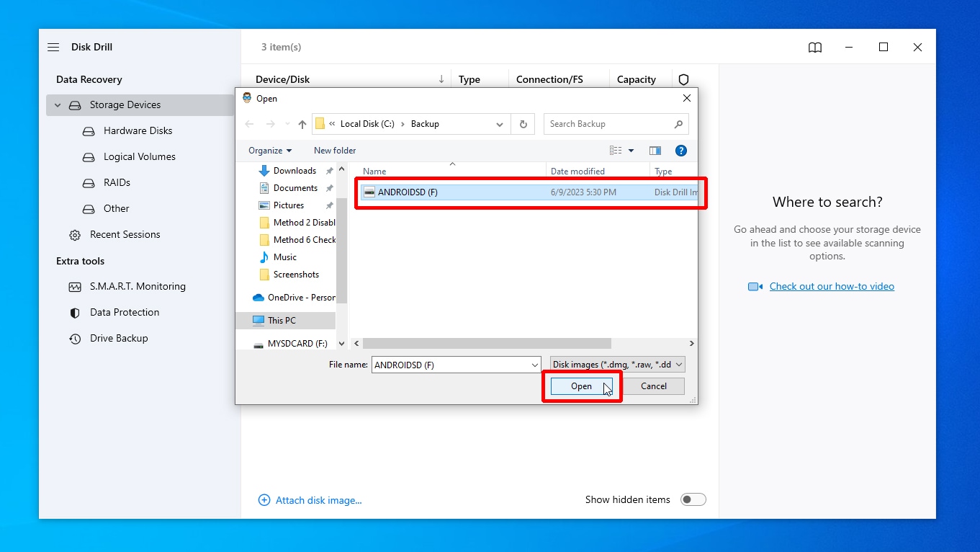Open the view options dropdown arrow
Screen dimensions: 980x552
(631, 151)
